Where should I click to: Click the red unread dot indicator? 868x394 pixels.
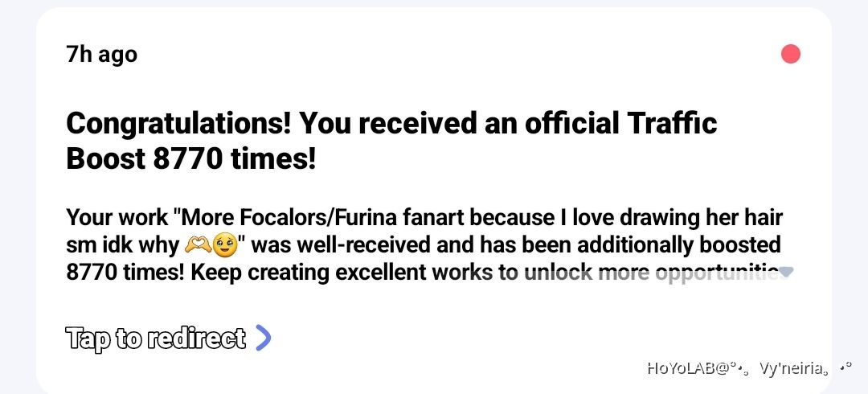pos(791,54)
